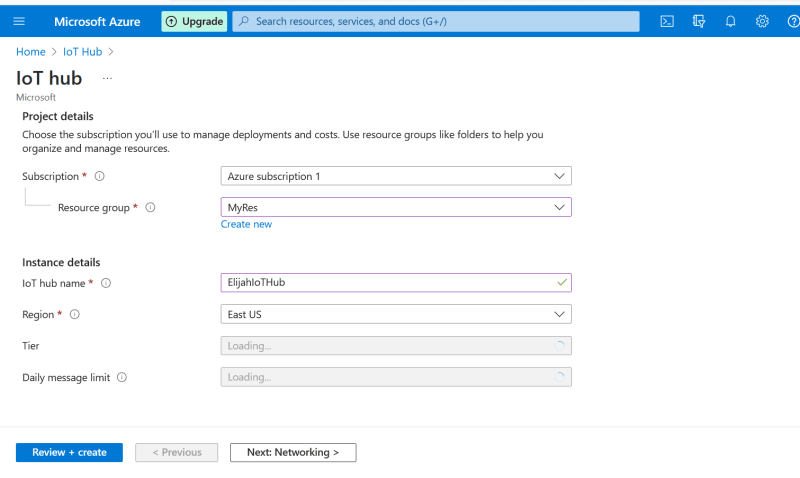This screenshot has height=478, width=800.
Task: Expand the Subscription dropdown
Action: pyautogui.click(x=396, y=176)
